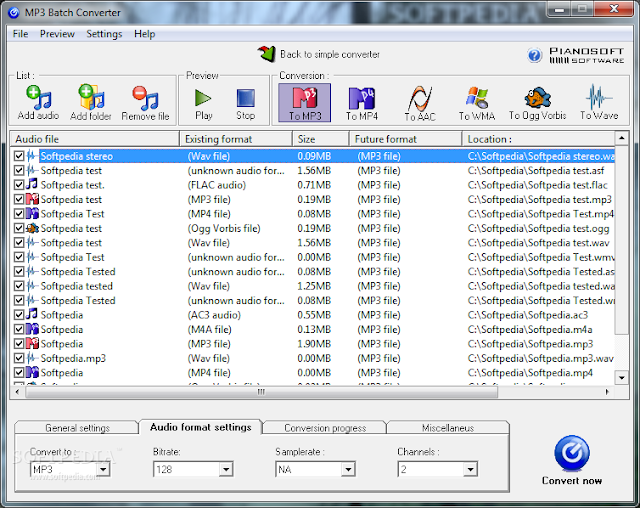Select To WMA conversion
The image size is (640, 508).
click(x=476, y=103)
